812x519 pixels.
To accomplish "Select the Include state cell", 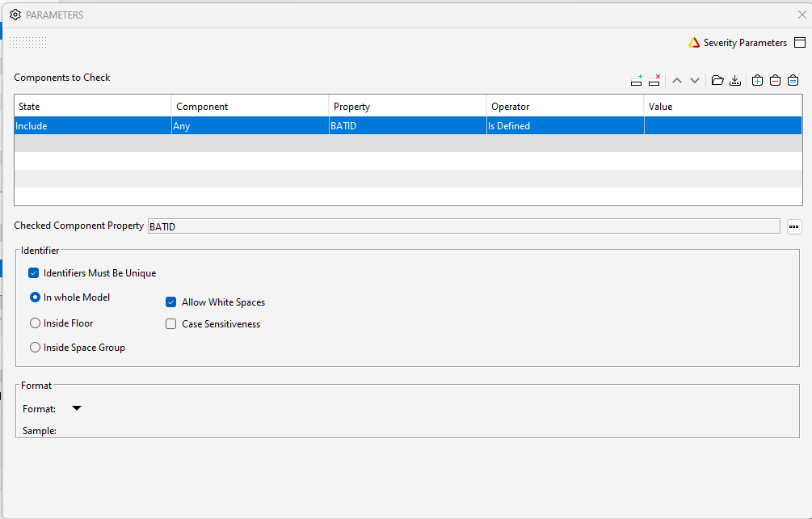I will pyautogui.click(x=93, y=126).
